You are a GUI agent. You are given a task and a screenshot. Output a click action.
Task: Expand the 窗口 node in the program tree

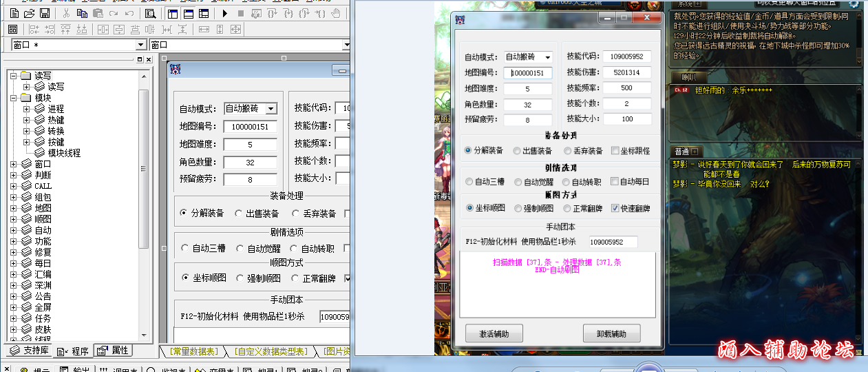(x=14, y=164)
